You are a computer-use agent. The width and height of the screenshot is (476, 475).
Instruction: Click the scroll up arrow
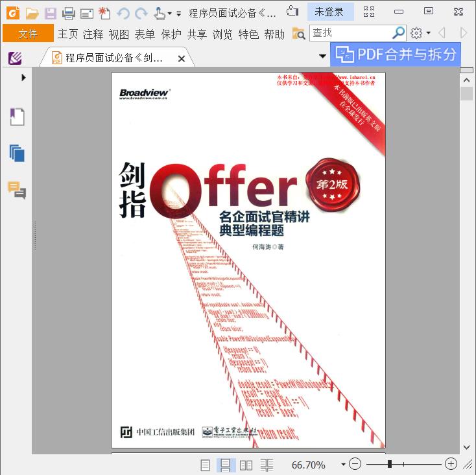point(466,80)
